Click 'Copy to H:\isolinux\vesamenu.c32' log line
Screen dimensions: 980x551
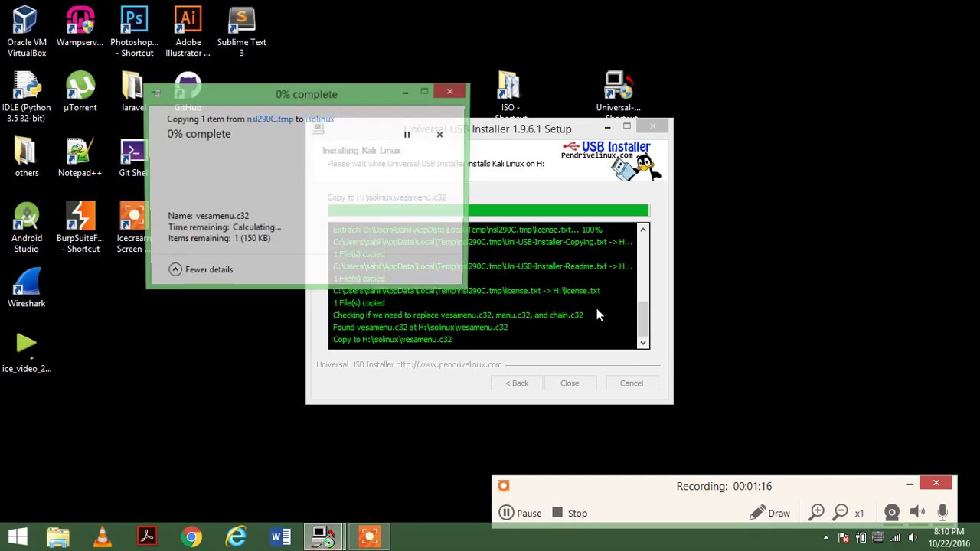(392, 340)
